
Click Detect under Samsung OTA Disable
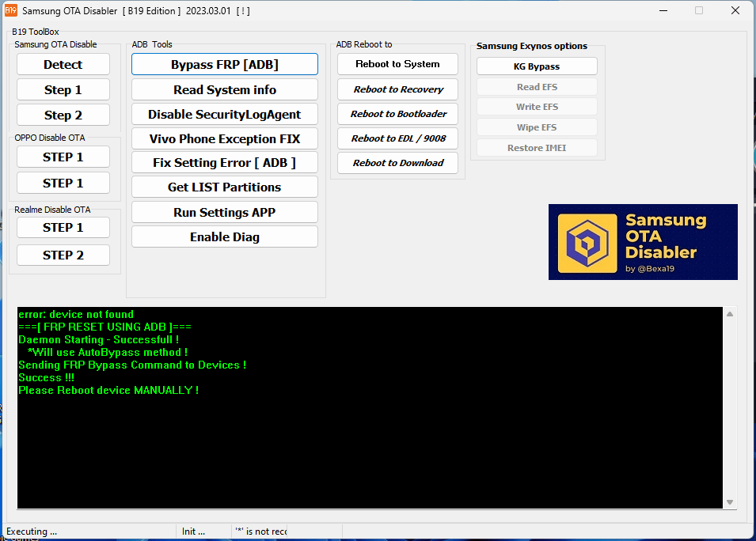63,64
